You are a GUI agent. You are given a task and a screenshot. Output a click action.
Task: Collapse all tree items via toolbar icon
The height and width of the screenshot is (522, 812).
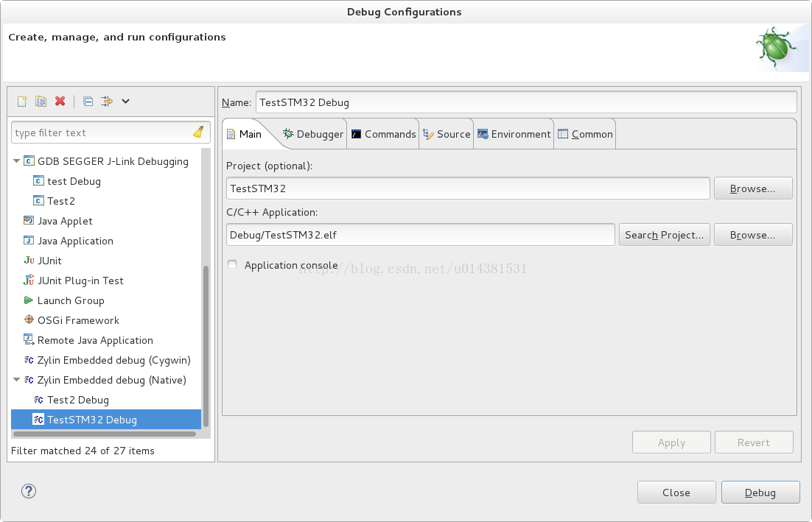[88, 102]
